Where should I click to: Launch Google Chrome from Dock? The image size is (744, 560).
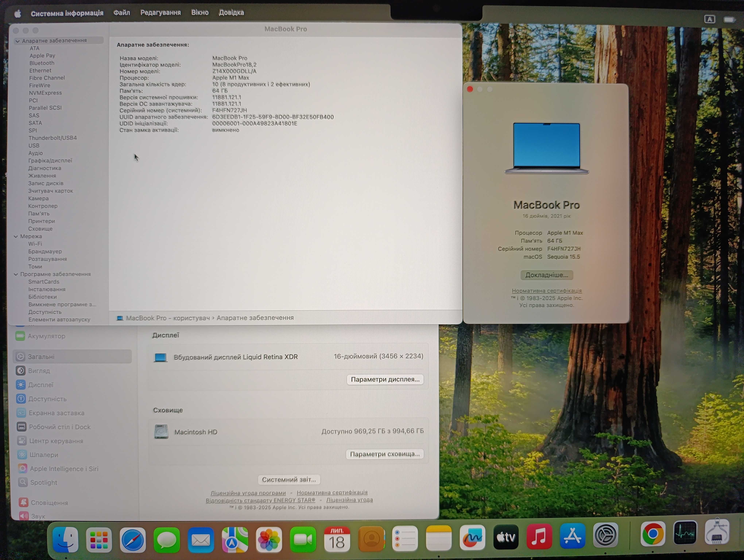pyautogui.click(x=652, y=534)
